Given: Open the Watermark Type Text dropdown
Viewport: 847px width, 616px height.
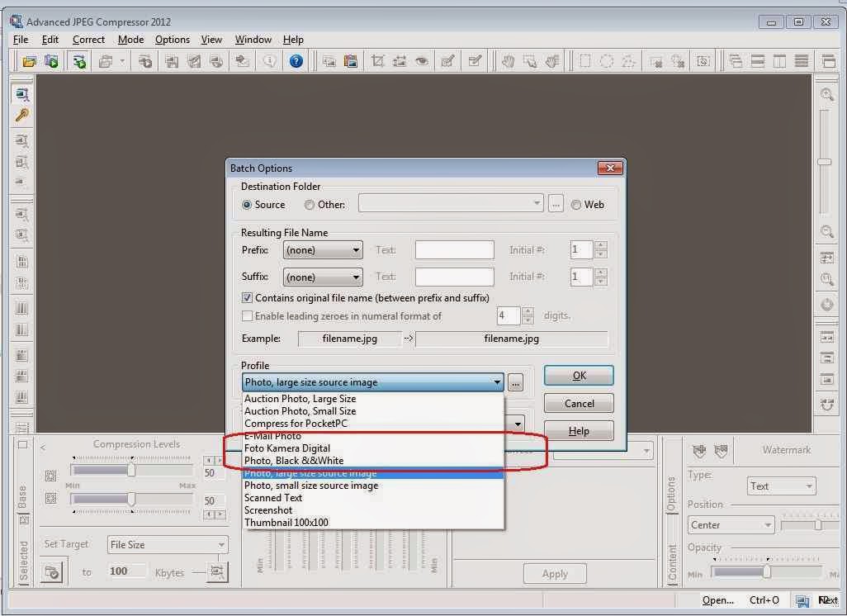Looking at the screenshot, I should [781, 486].
